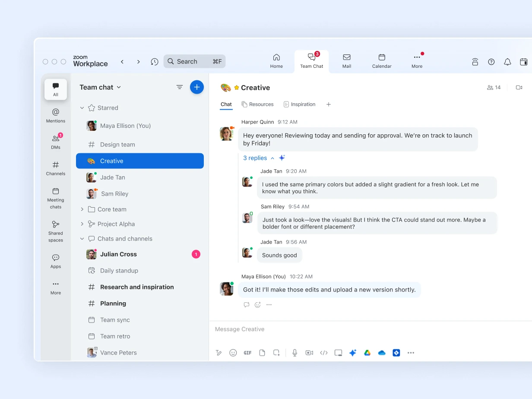Click the 3 replies link under Harper's message
The height and width of the screenshot is (399, 532).
(x=255, y=158)
